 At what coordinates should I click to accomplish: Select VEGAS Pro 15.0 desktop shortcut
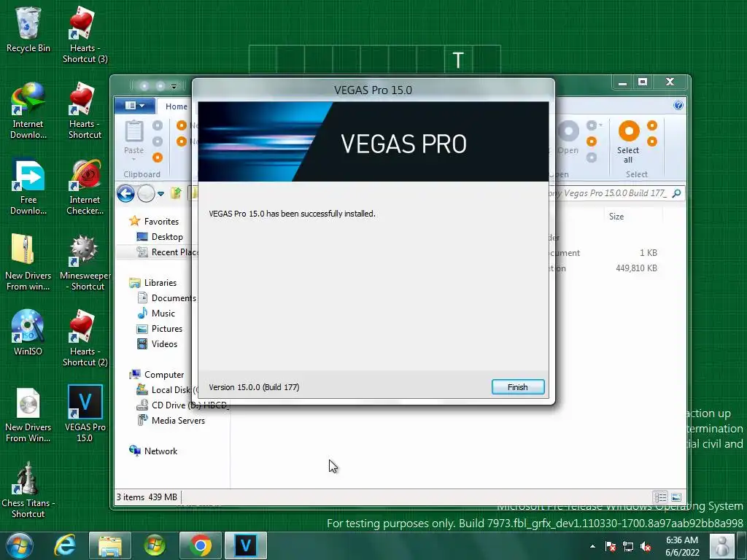85,414
